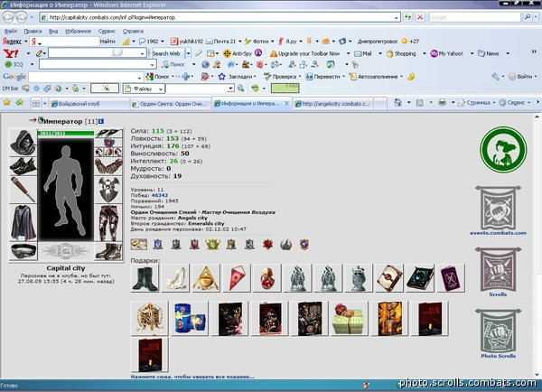Screen dimensions: 542x392
Task: Click the Yandex Найти button
Action: (x=107, y=42)
